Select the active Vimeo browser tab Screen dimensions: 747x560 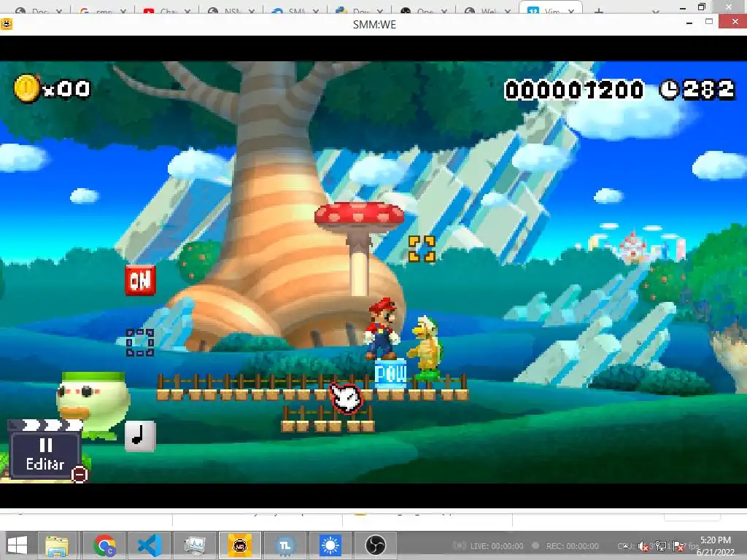click(550, 9)
